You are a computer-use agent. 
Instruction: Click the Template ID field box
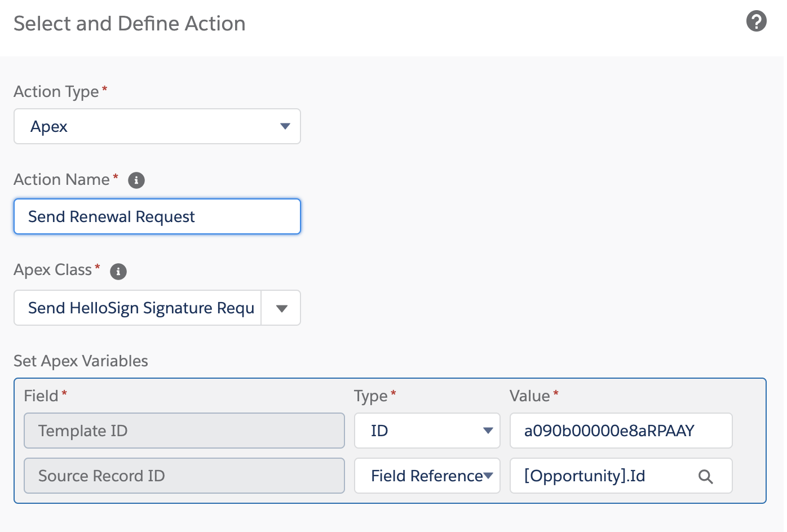pyautogui.click(x=184, y=431)
